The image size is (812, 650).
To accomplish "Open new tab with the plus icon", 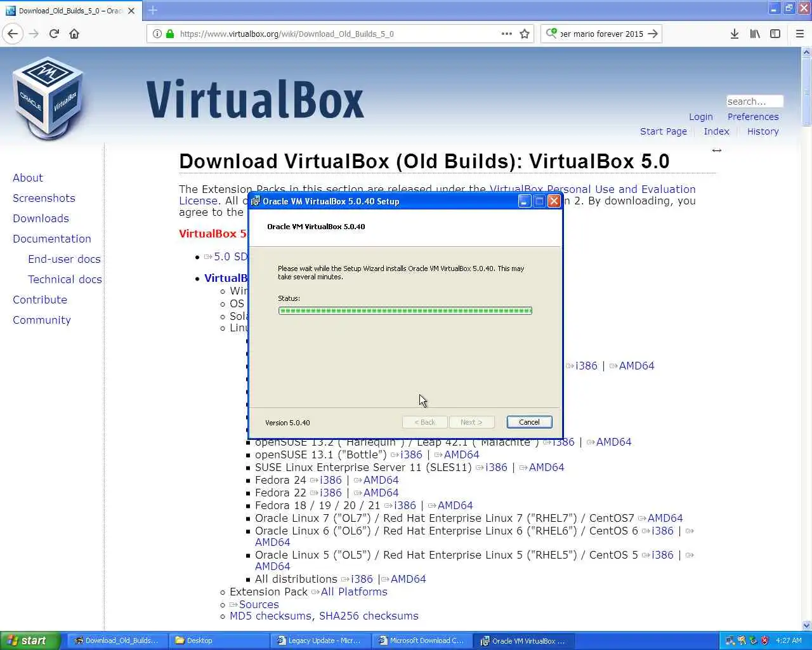I will 153,10.
